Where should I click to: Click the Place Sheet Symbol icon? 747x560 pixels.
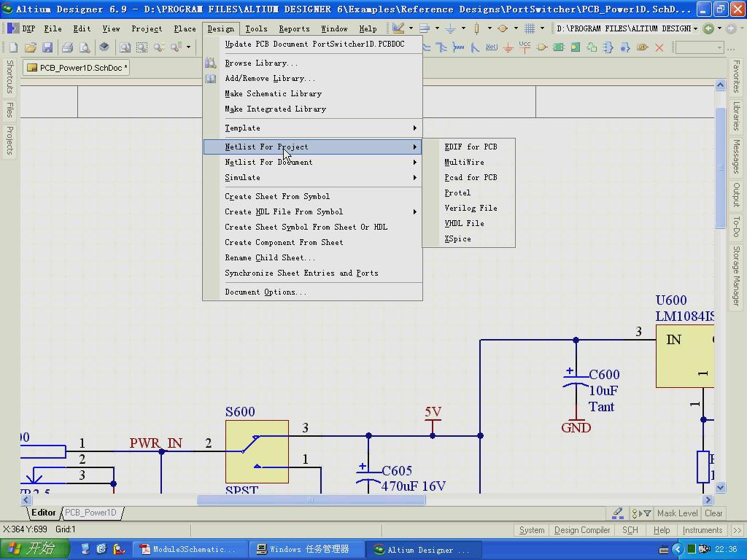(x=558, y=47)
